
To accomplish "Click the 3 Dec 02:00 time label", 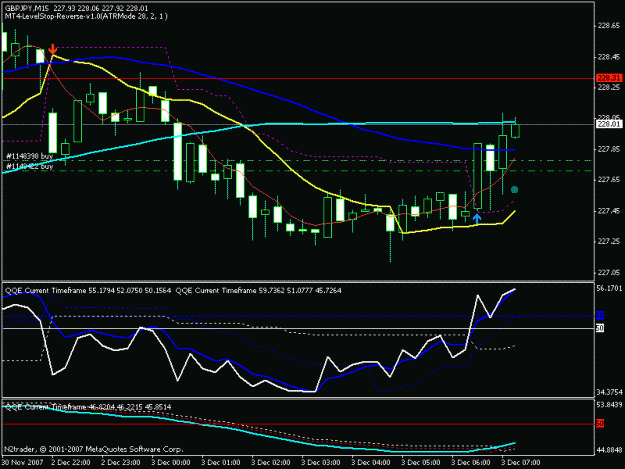I will pyautogui.click(x=271, y=462).
